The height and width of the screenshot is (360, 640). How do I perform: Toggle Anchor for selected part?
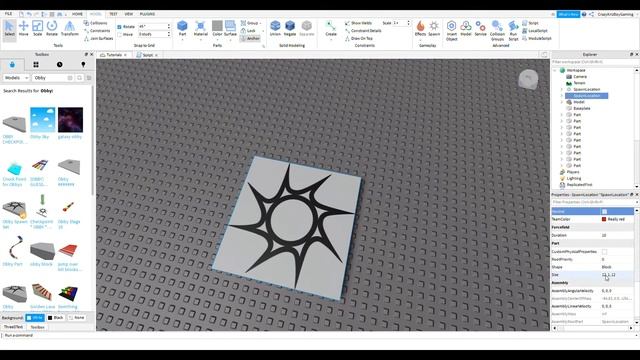coord(251,38)
